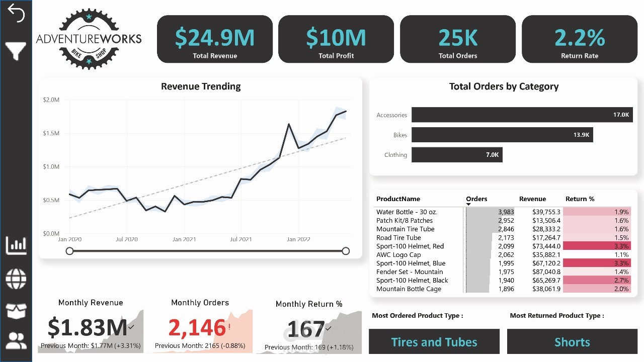Click the Most Returned Product Type label
The height and width of the screenshot is (362, 644).
tap(557, 315)
